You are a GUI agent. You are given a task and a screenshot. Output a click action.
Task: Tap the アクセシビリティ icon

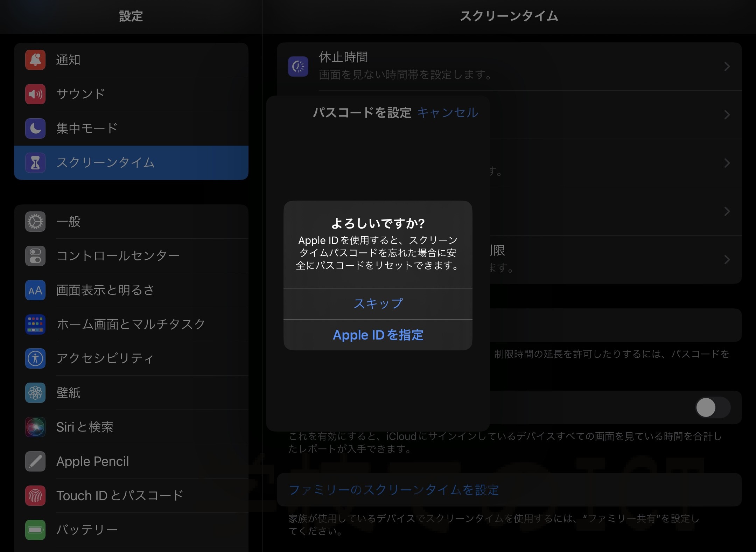pyautogui.click(x=35, y=358)
